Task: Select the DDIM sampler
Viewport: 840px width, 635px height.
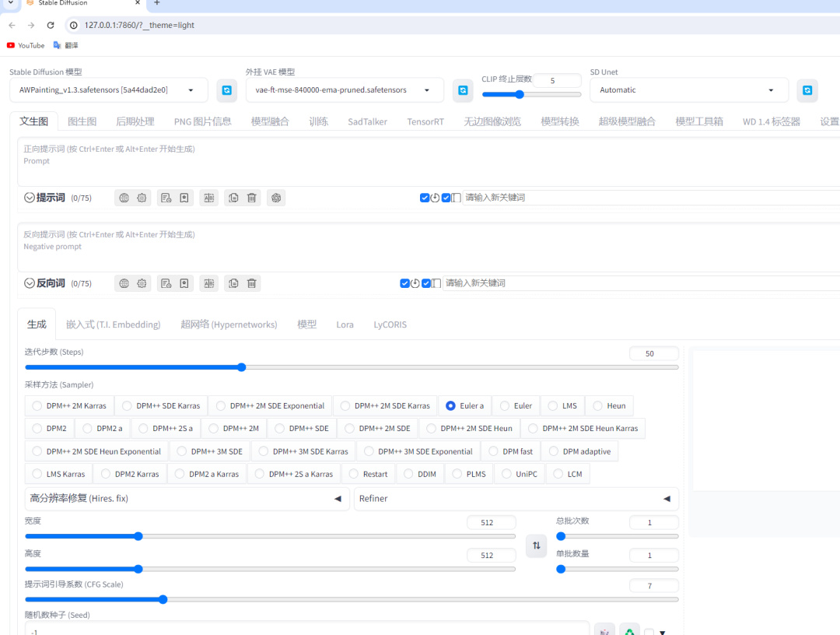Action: [x=420, y=474]
